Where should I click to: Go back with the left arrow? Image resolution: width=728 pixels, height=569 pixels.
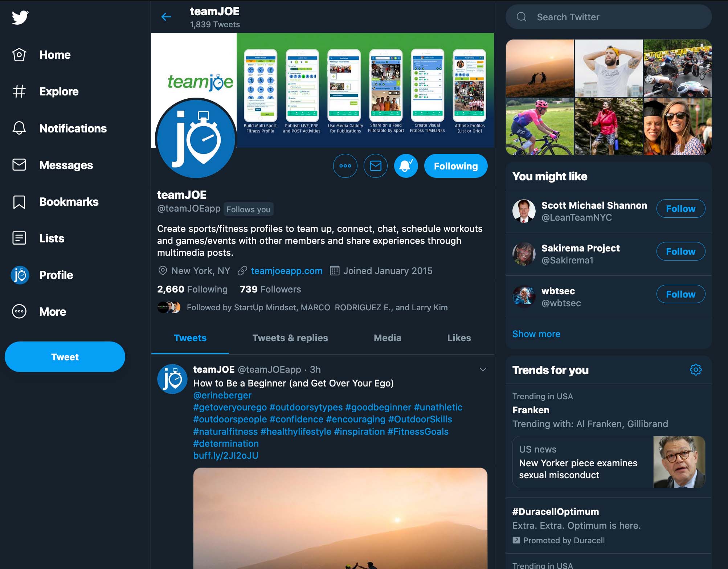(x=166, y=17)
